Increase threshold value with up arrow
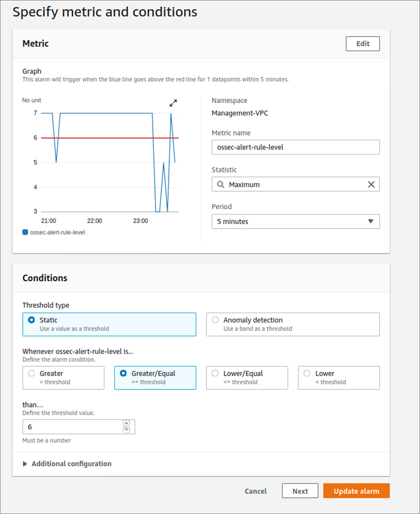420x514 pixels. pyautogui.click(x=126, y=423)
